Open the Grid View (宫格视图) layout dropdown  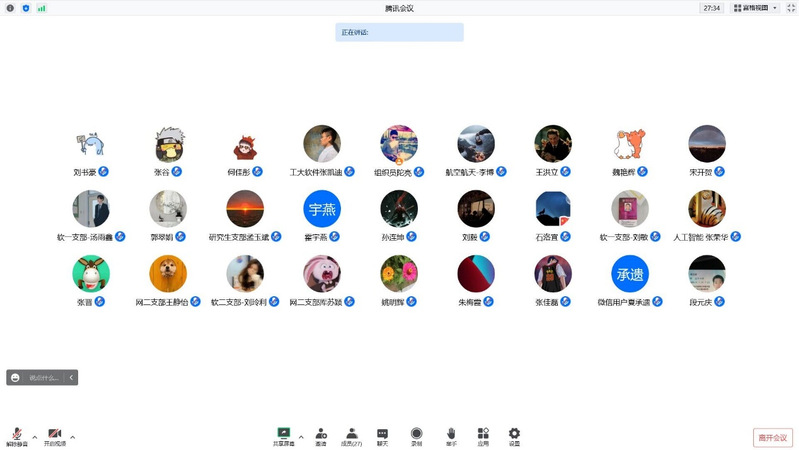pyautogui.click(x=755, y=8)
